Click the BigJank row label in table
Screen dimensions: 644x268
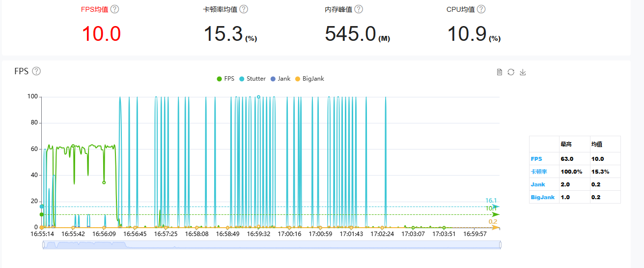543,197
